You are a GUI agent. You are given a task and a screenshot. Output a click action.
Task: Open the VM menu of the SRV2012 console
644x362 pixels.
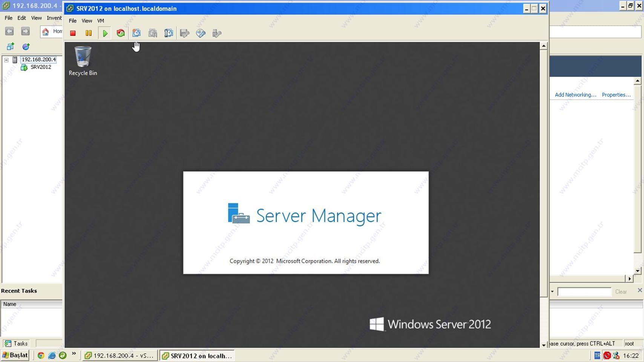click(101, 21)
